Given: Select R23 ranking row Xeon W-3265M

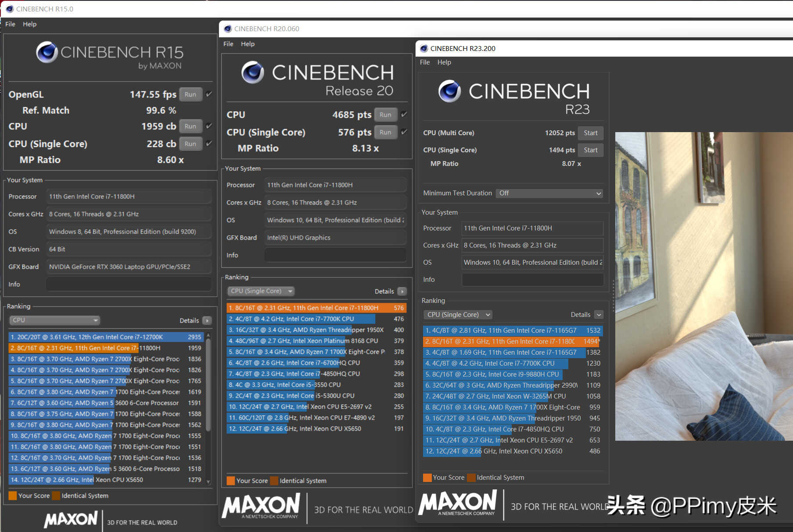Looking at the screenshot, I should tap(513, 396).
